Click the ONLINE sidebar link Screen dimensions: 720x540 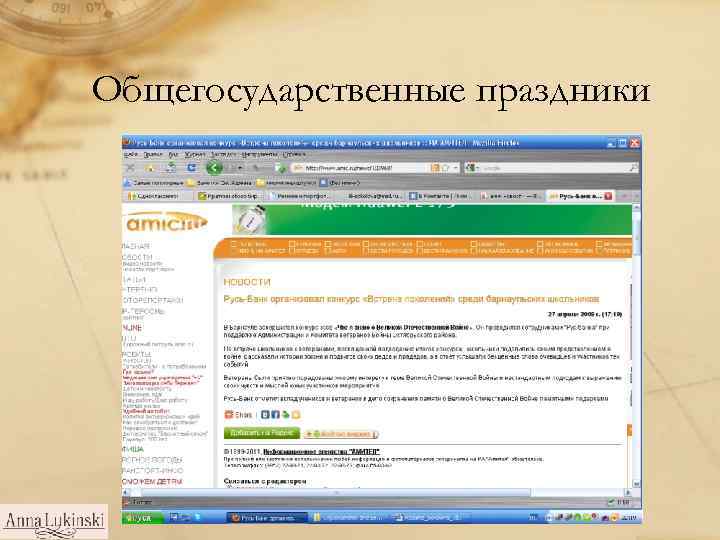(132, 328)
